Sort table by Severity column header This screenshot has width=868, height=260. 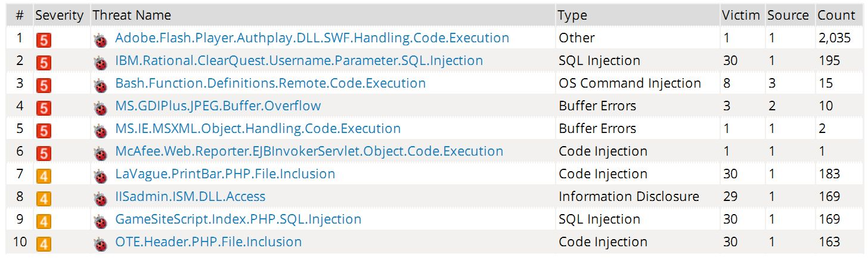point(59,16)
